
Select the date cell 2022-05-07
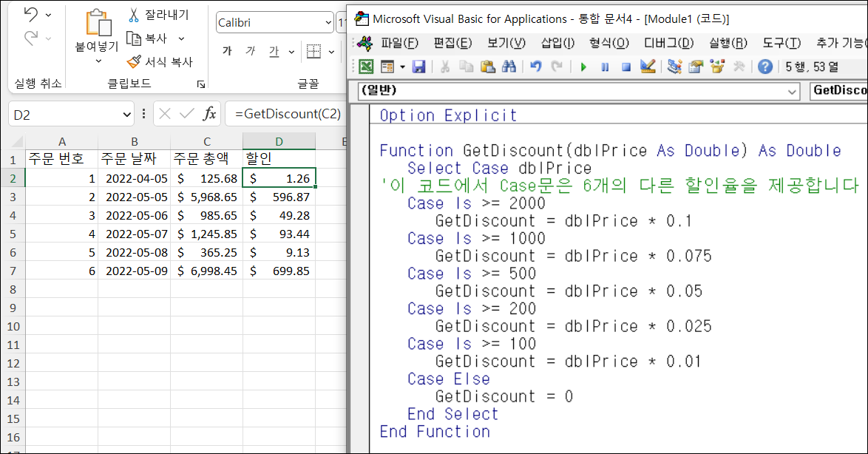(135, 234)
